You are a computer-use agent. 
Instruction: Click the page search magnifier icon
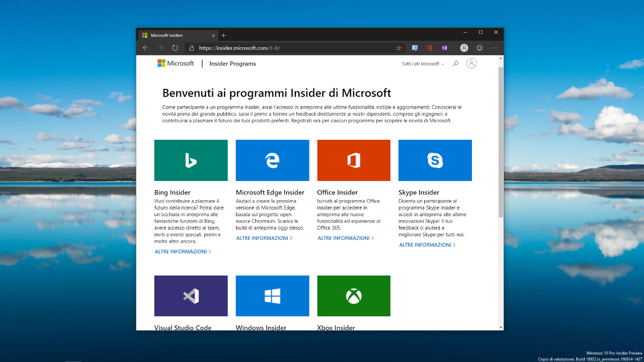[455, 63]
